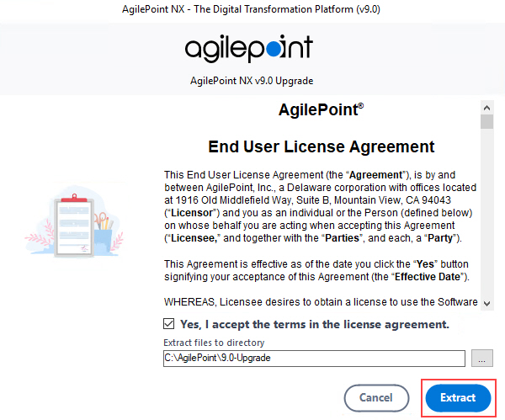The width and height of the screenshot is (505, 420).
Task: Click the agilepoint logo at the top
Action: pyautogui.click(x=248, y=48)
